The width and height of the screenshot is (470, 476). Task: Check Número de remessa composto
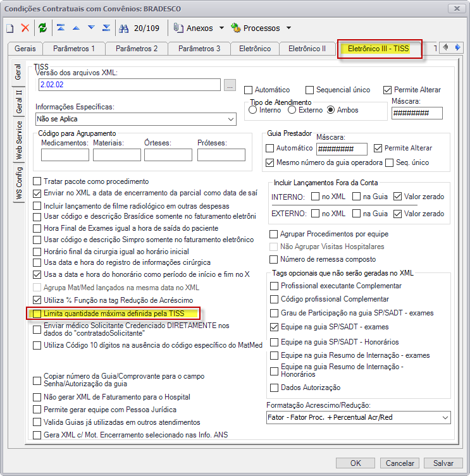tap(274, 260)
